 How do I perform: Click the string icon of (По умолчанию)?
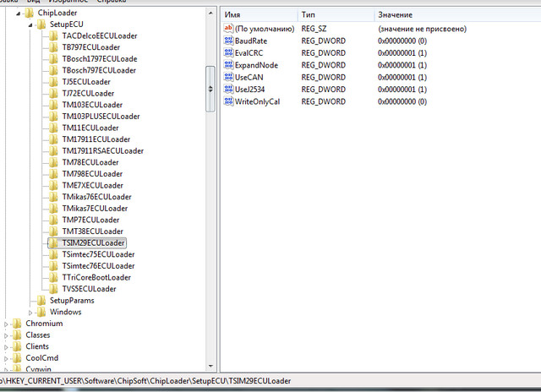(227, 29)
